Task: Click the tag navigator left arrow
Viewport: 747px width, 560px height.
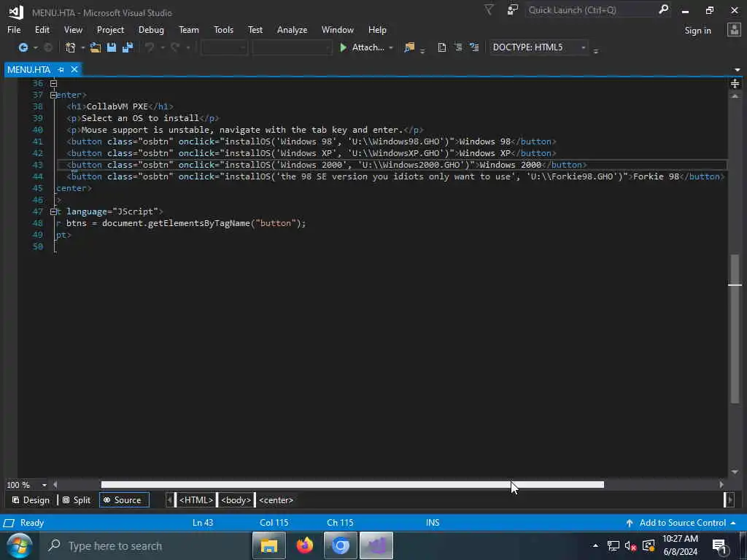Action: (x=169, y=500)
